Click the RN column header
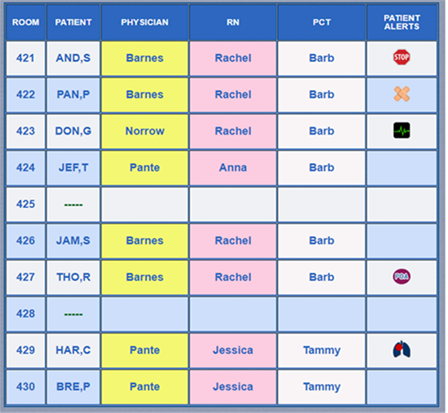Viewport: 448px width, 413px height. (233, 22)
